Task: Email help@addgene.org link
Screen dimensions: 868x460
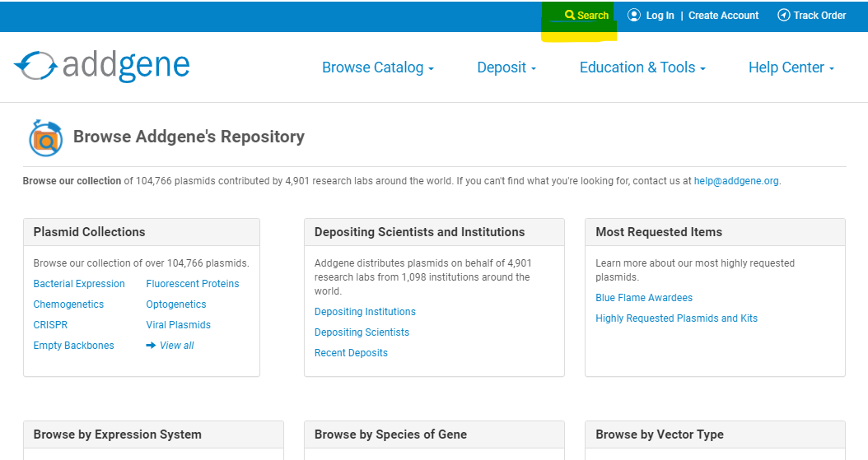Action: click(736, 181)
